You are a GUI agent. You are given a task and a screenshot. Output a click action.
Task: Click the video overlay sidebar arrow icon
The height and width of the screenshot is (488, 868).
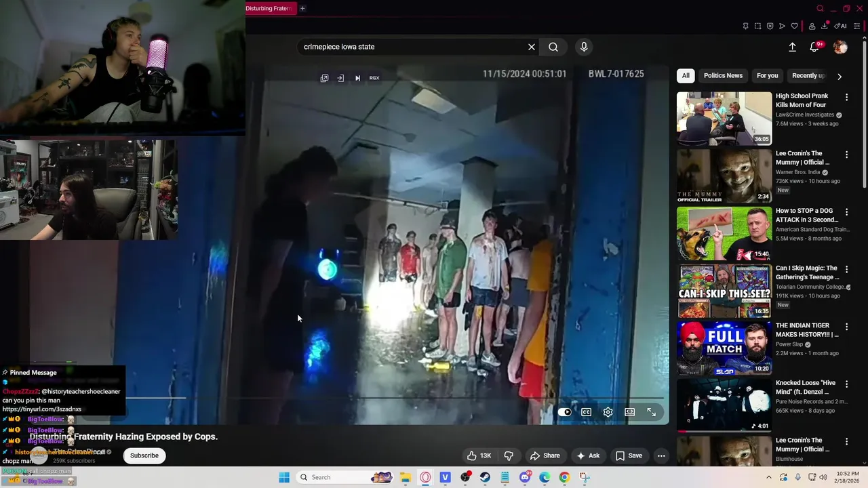click(340, 78)
